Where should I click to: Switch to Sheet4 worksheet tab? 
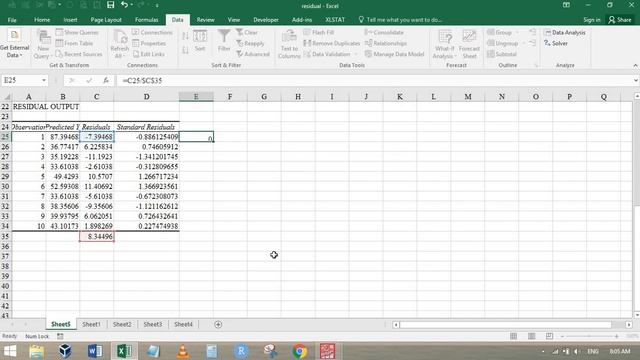[x=183, y=324]
